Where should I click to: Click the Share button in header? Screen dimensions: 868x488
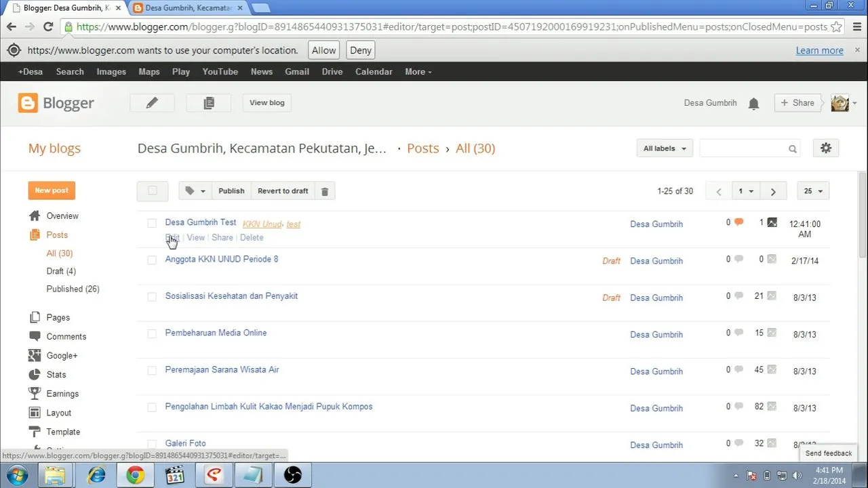click(797, 103)
